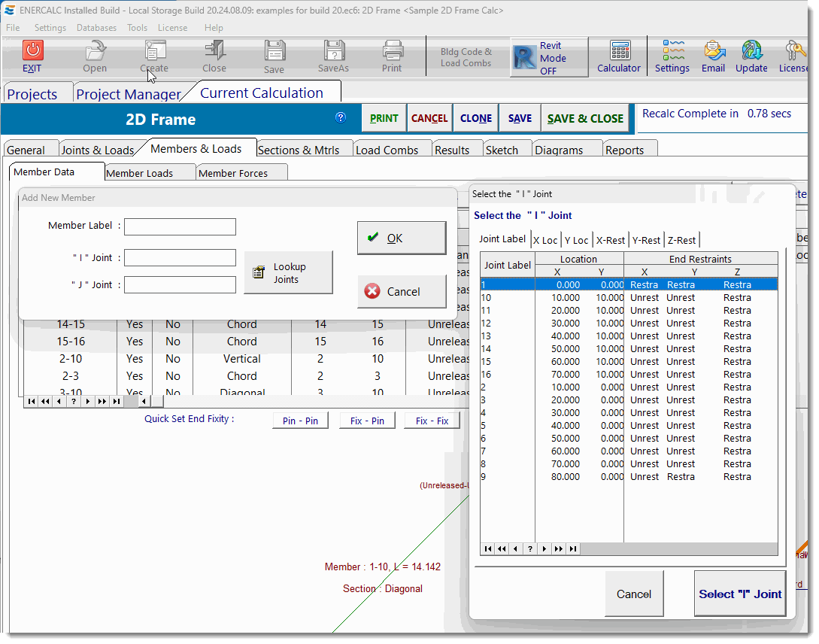Click the Member Label input field
The height and width of the screenshot is (644, 819).
click(x=180, y=227)
